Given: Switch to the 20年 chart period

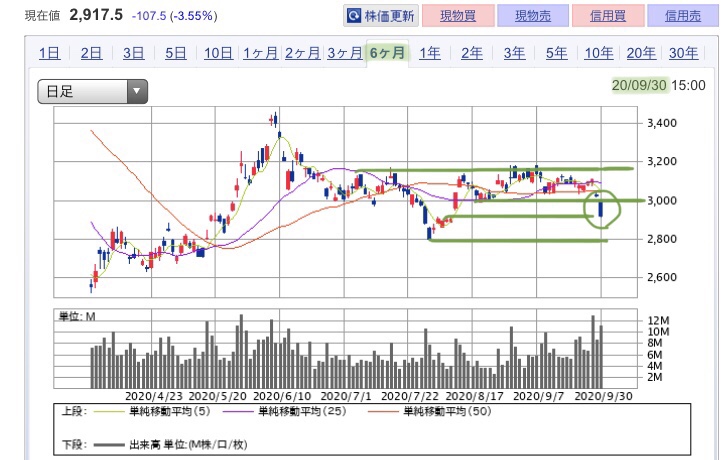Looking at the screenshot, I should (x=641, y=53).
